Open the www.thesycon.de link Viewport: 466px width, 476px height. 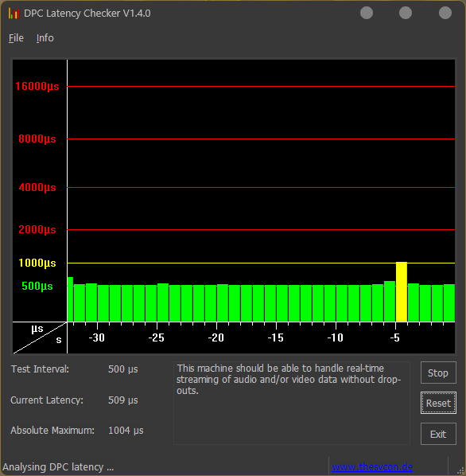tap(371, 466)
